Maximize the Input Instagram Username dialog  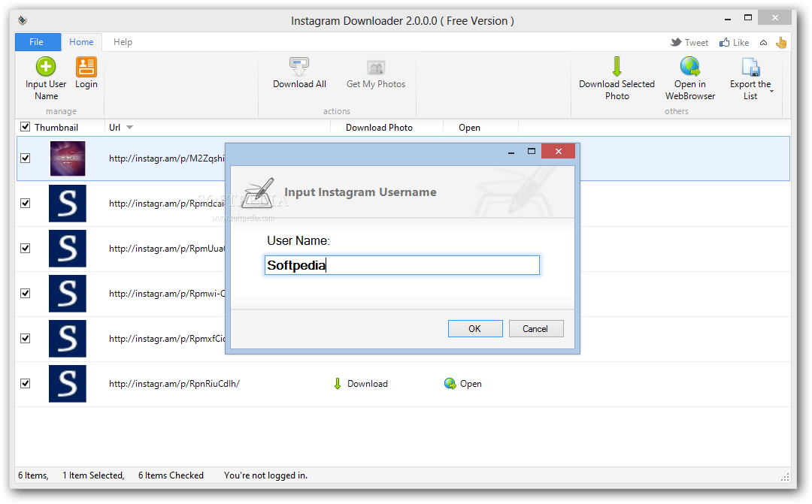532,151
